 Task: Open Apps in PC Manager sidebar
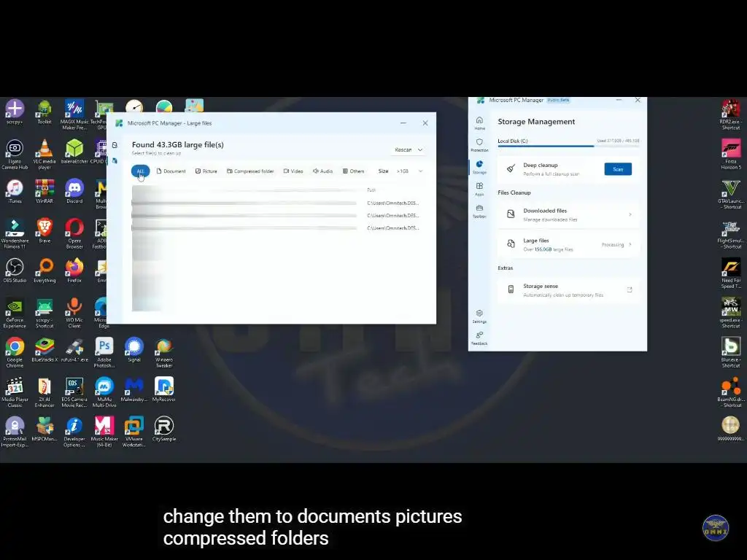[479, 189]
